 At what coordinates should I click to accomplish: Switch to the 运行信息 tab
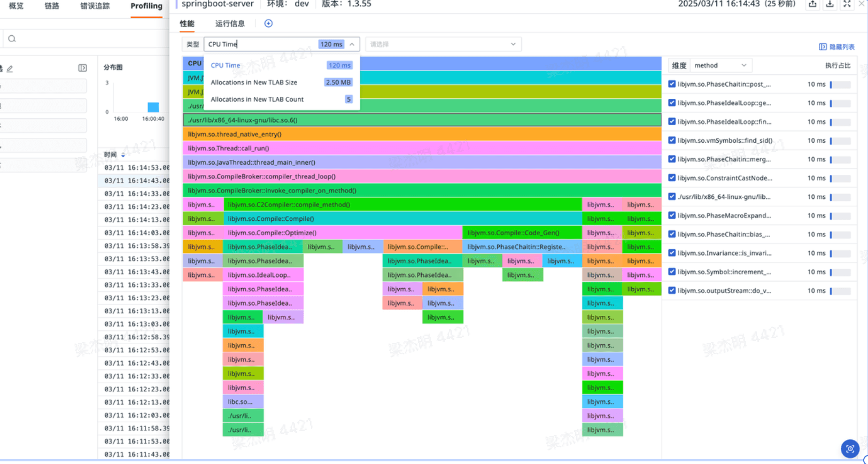point(230,24)
